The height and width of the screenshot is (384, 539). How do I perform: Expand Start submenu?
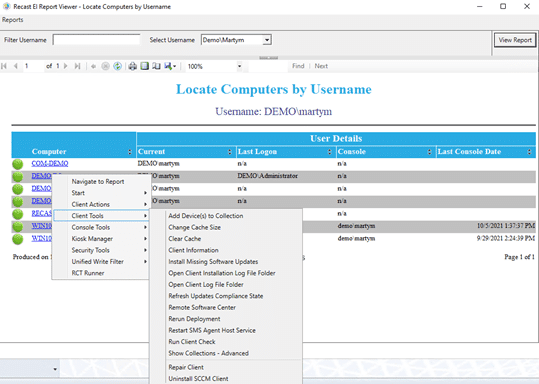point(100,193)
